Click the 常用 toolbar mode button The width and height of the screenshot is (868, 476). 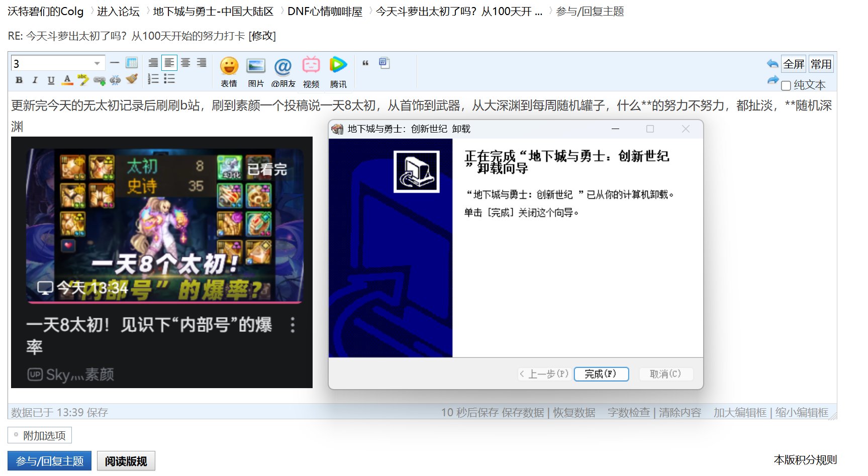821,64
